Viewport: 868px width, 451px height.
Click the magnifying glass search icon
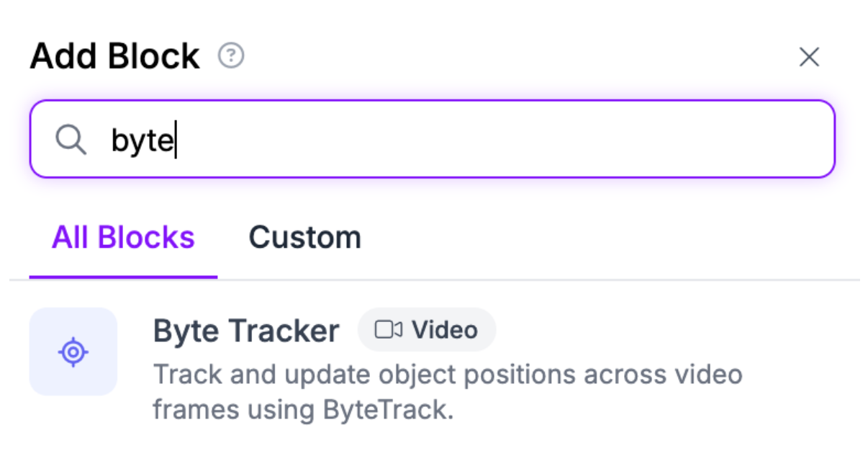point(71,140)
